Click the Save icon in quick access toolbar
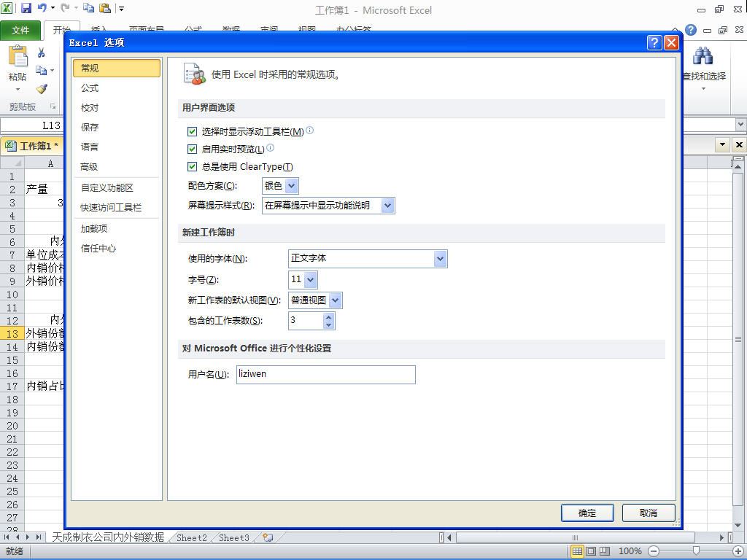 pos(26,8)
